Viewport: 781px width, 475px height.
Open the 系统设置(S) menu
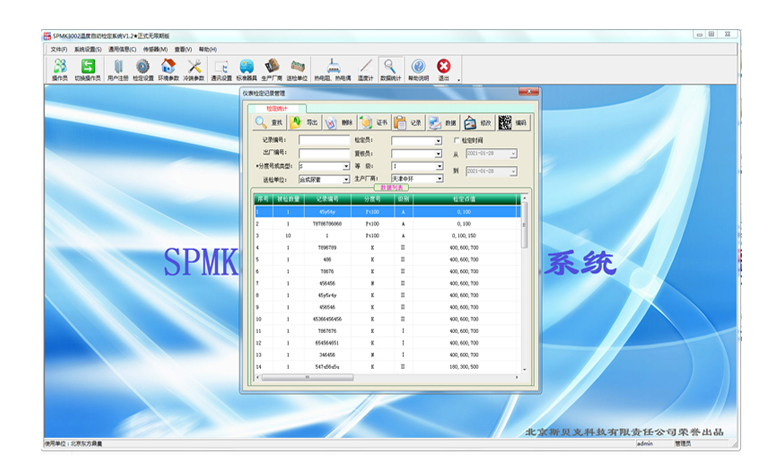pyautogui.click(x=87, y=49)
